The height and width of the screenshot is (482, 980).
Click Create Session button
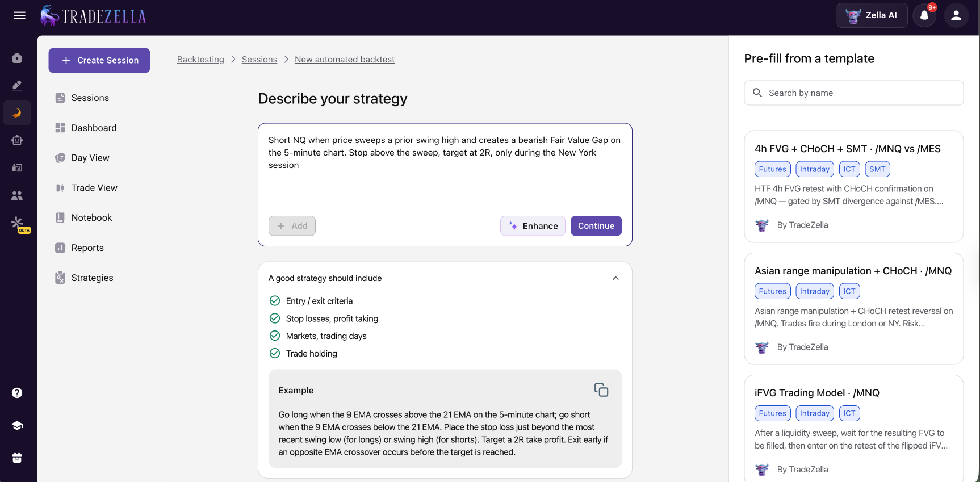point(99,60)
